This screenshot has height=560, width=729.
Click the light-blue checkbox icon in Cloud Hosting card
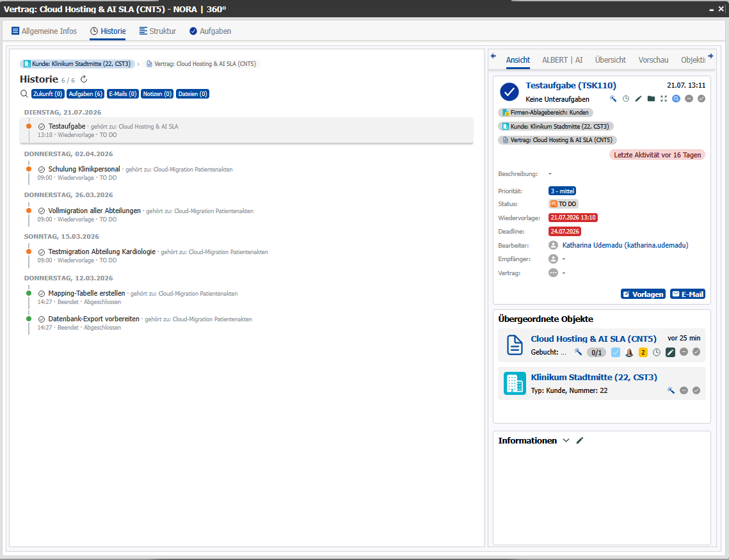click(x=616, y=352)
